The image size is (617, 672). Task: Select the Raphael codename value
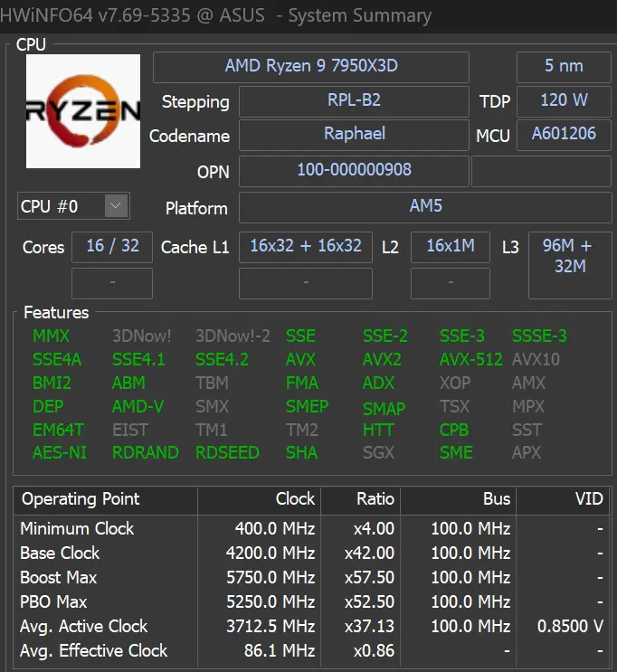pyautogui.click(x=354, y=135)
